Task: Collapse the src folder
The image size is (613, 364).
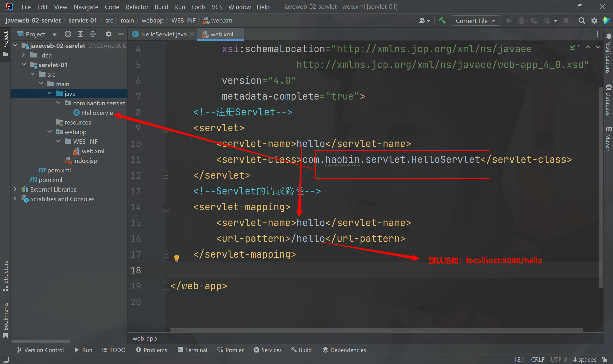Action: pos(32,74)
